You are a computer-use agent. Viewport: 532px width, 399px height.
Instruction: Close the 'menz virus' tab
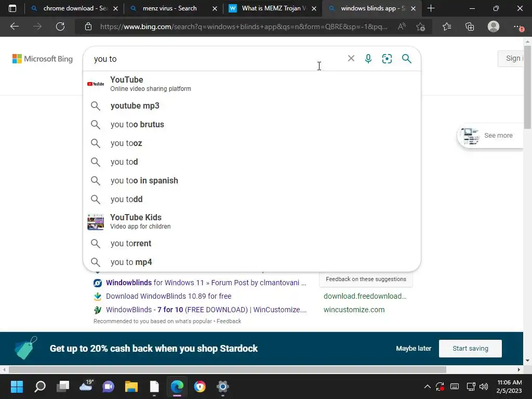point(215,8)
